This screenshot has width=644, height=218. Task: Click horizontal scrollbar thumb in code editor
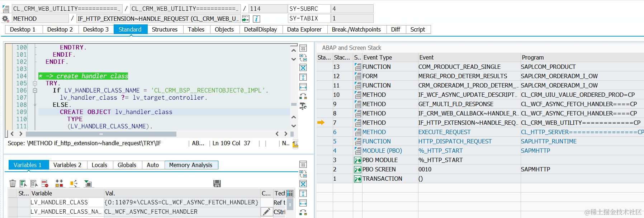[x=101, y=134]
